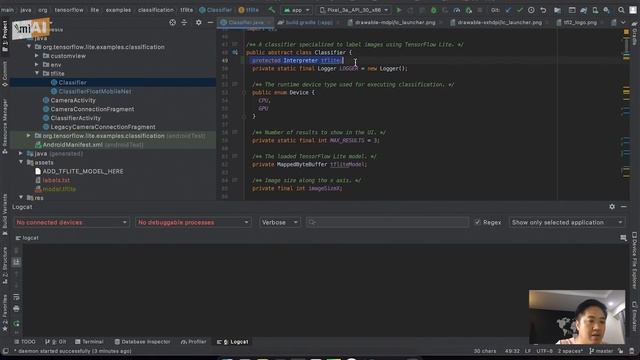Switch to drawable-mdpi/ic_launcher.png tab
This screenshot has height=360, width=640.
coord(395,22)
